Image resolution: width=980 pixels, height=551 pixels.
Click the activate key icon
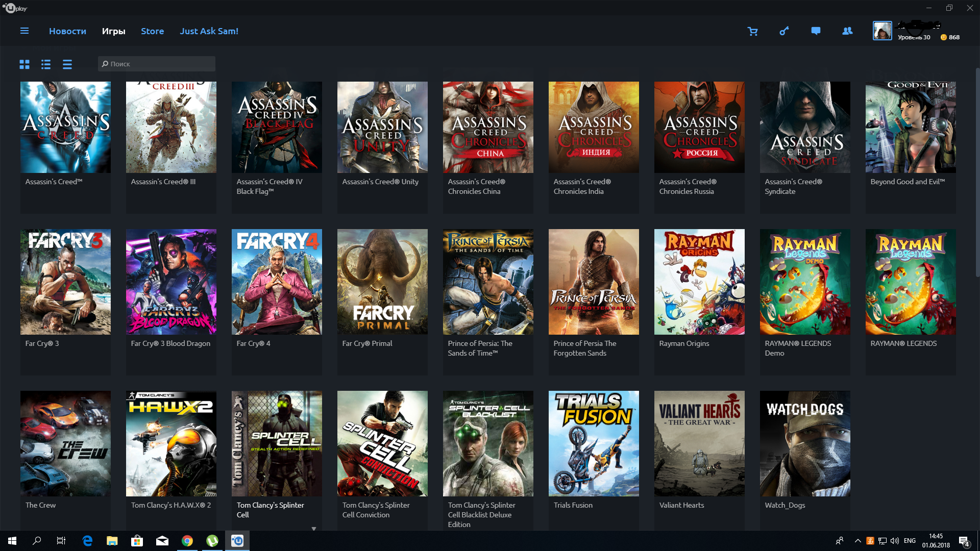pos(784,31)
